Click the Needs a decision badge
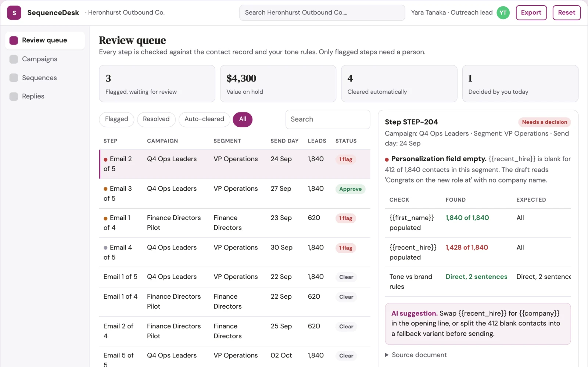The image size is (588, 367). coord(544,122)
